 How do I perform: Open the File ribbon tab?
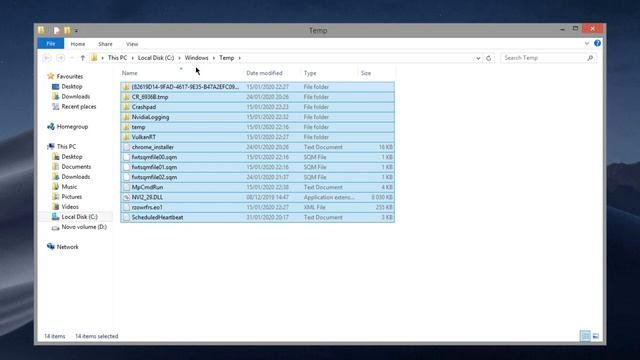tap(51, 44)
